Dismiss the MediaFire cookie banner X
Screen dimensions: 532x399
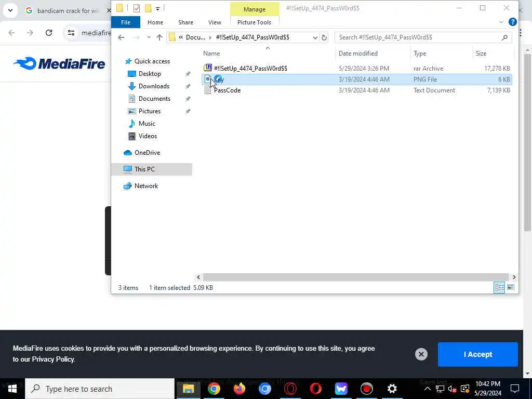coord(421,354)
